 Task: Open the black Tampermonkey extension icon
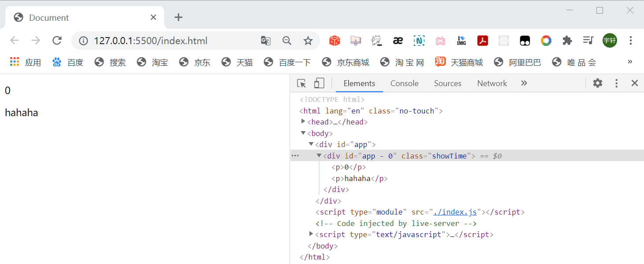pos(525,41)
